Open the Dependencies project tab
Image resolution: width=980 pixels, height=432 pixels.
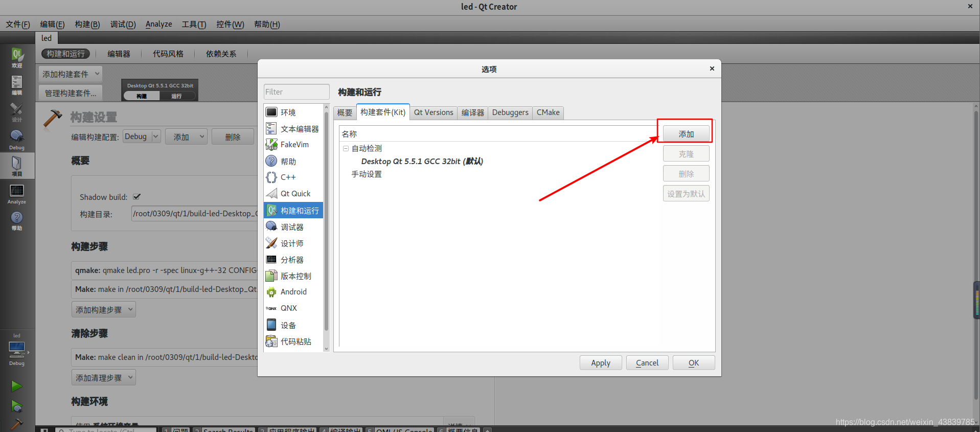(221, 54)
